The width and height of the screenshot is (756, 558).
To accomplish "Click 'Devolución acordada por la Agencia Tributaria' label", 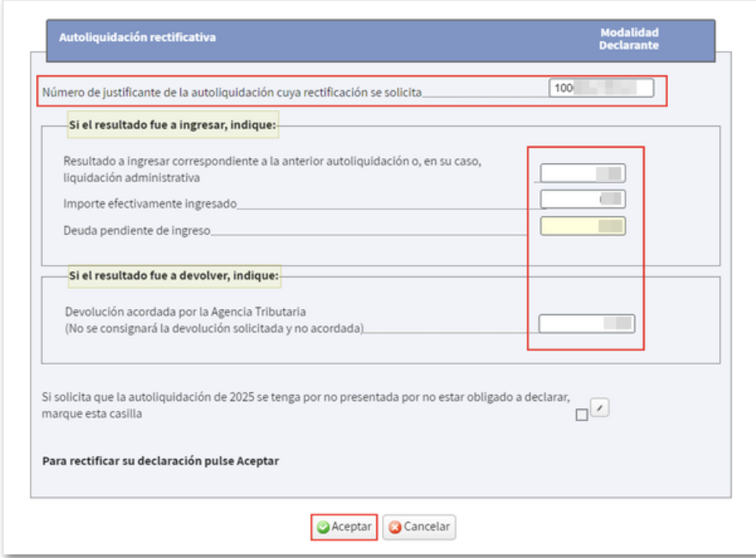I will [x=185, y=311].
